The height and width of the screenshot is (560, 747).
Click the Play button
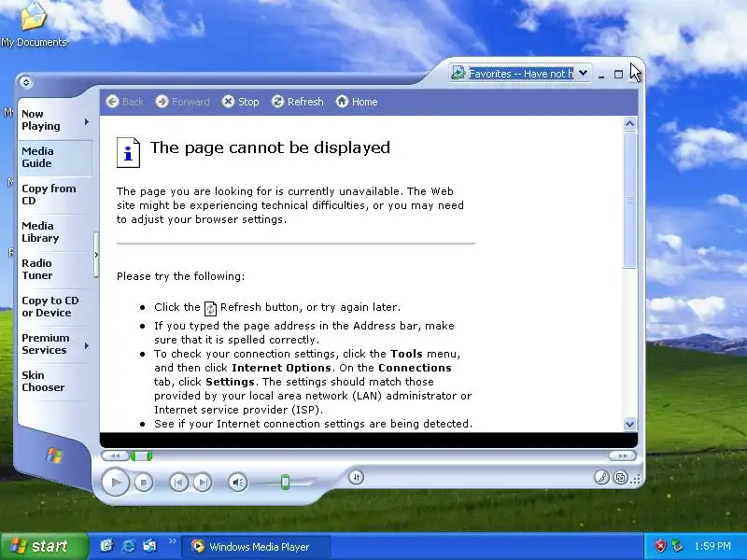click(115, 482)
